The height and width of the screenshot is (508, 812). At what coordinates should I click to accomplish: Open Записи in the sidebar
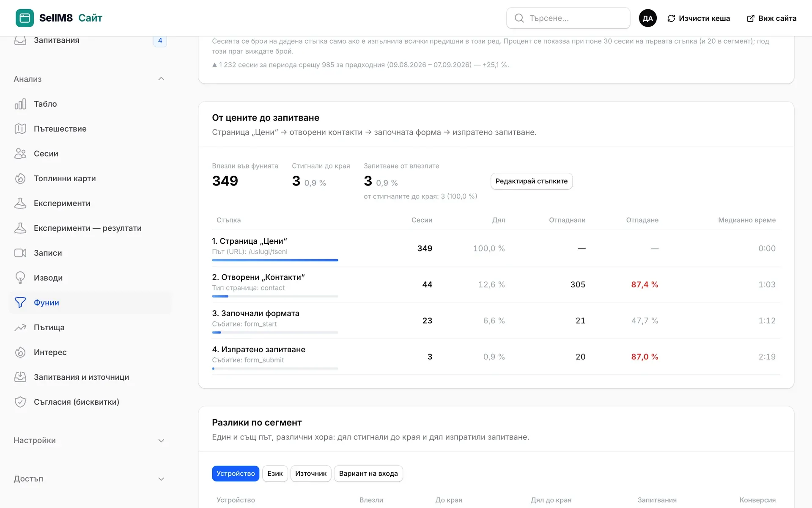pos(90,253)
